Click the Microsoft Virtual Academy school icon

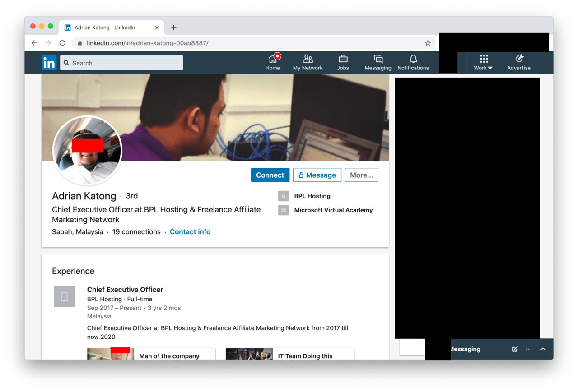tap(284, 210)
